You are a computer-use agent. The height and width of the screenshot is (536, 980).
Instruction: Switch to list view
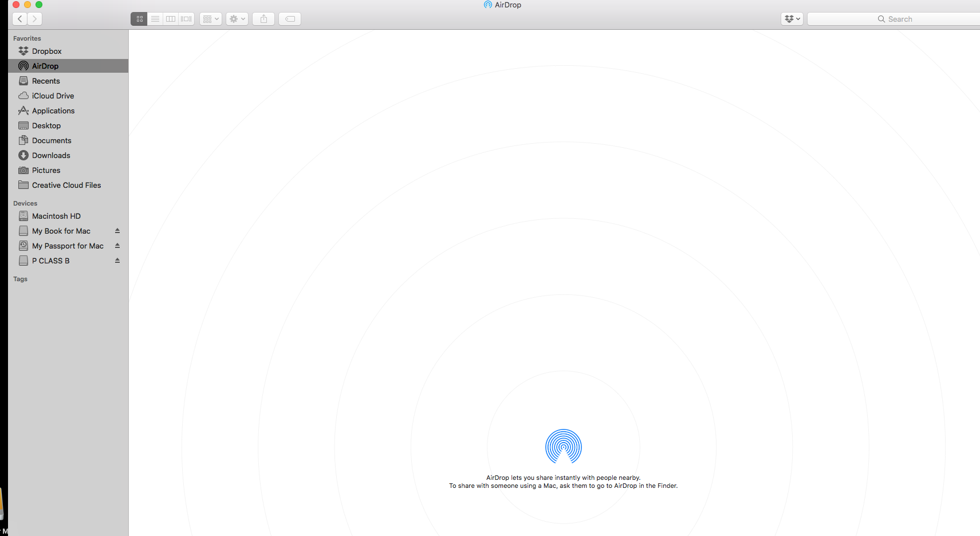[155, 19]
